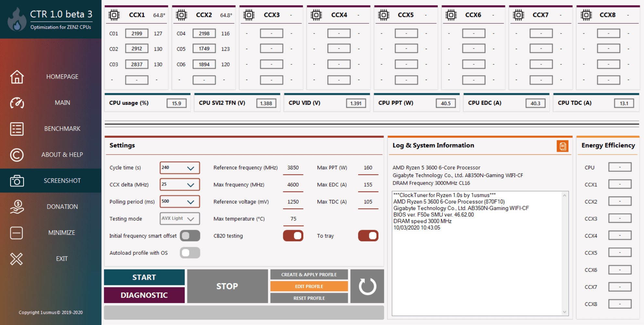644x325 pixels.
Task: Click the Max frequency field 4600
Action: (293, 185)
